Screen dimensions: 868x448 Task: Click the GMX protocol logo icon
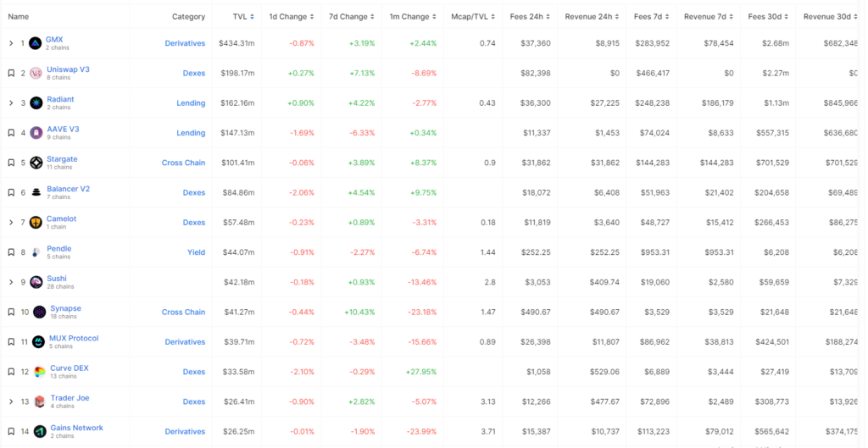36,43
